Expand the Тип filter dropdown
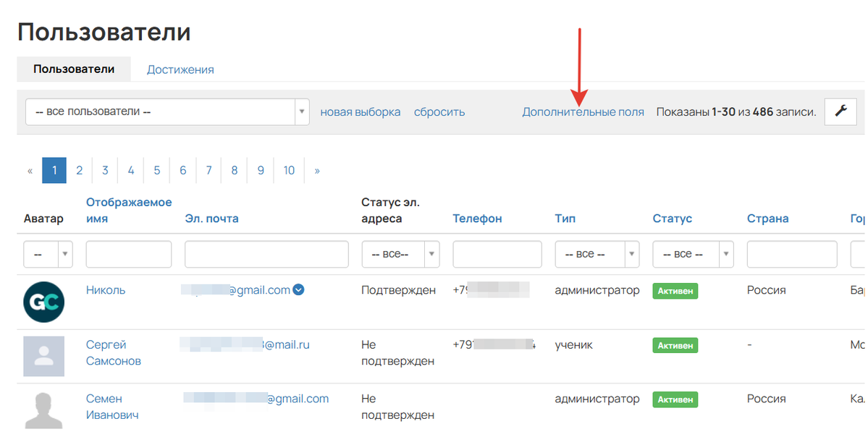This screenshot has width=868, height=437. pyautogui.click(x=597, y=255)
